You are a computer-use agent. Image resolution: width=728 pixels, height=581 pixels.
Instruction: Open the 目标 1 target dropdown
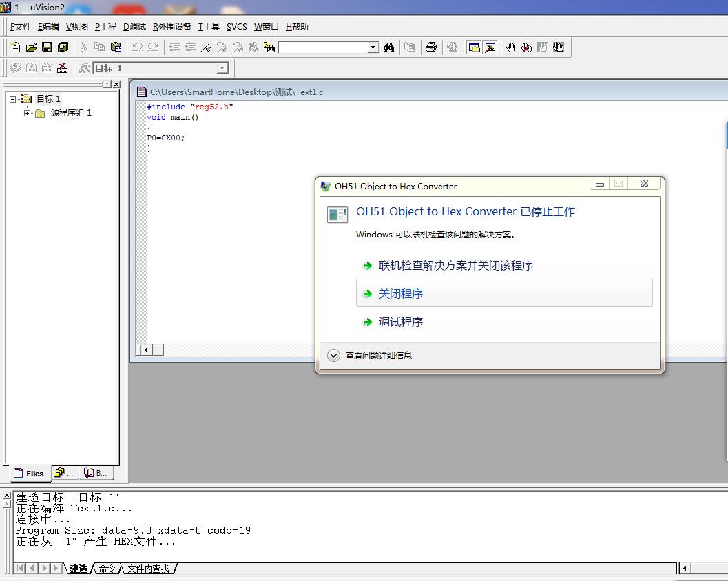tap(222, 68)
